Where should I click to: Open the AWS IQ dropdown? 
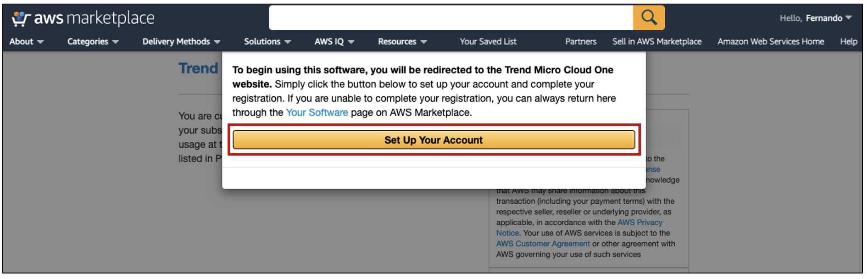[334, 41]
